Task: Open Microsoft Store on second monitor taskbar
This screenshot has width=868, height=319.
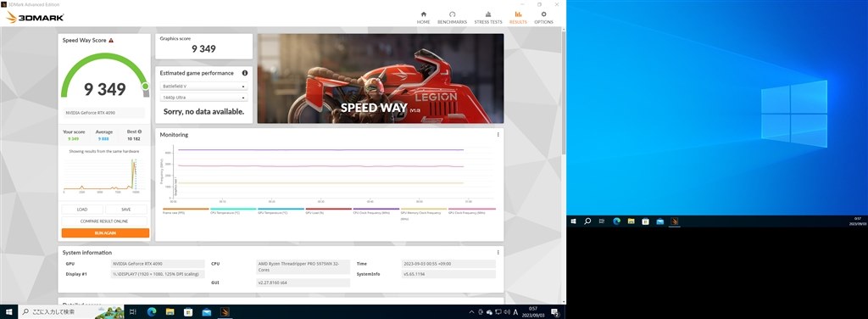Action: (645, 221)
